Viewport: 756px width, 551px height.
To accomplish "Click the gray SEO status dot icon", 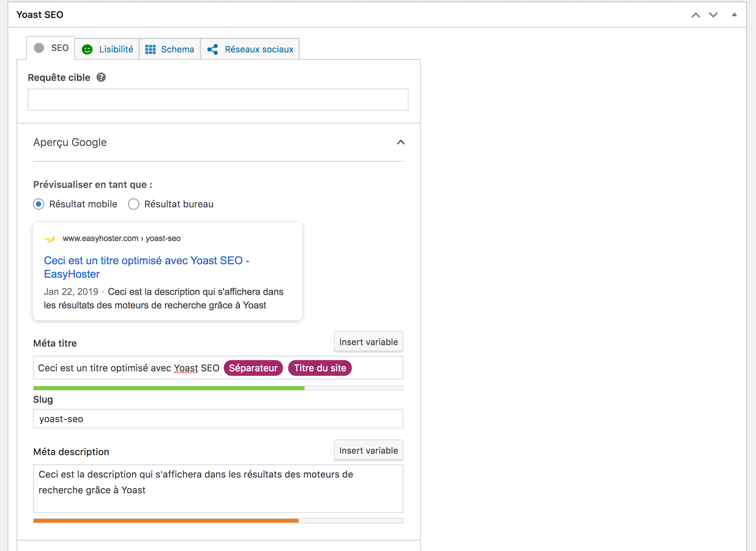I will click(39, 48).
